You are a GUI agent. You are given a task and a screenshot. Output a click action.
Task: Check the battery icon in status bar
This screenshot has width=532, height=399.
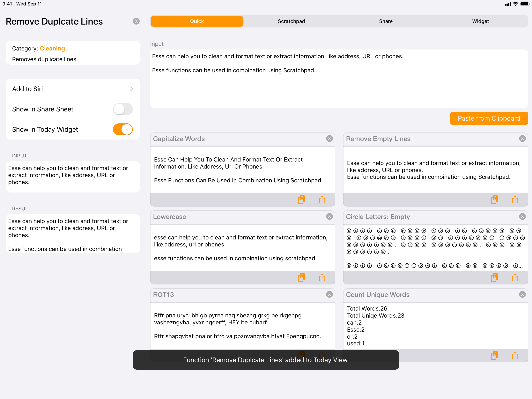[525, 4]
